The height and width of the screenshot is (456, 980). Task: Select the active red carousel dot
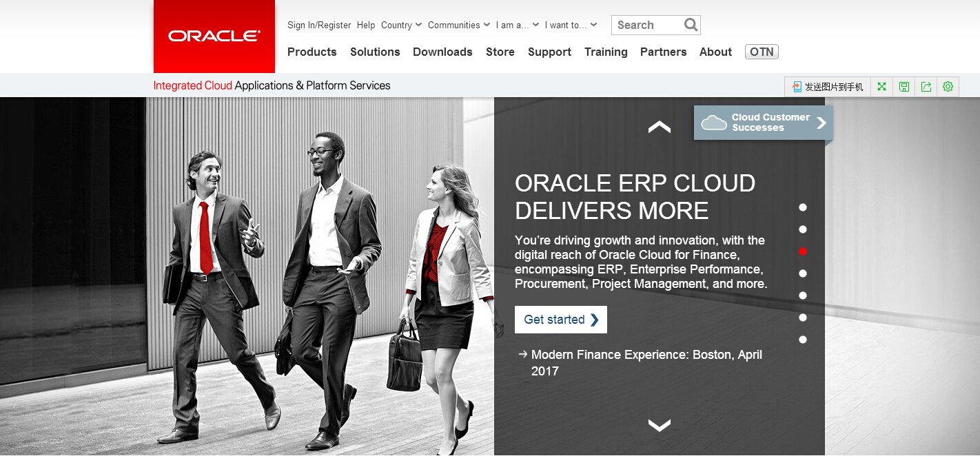point(803,251)
